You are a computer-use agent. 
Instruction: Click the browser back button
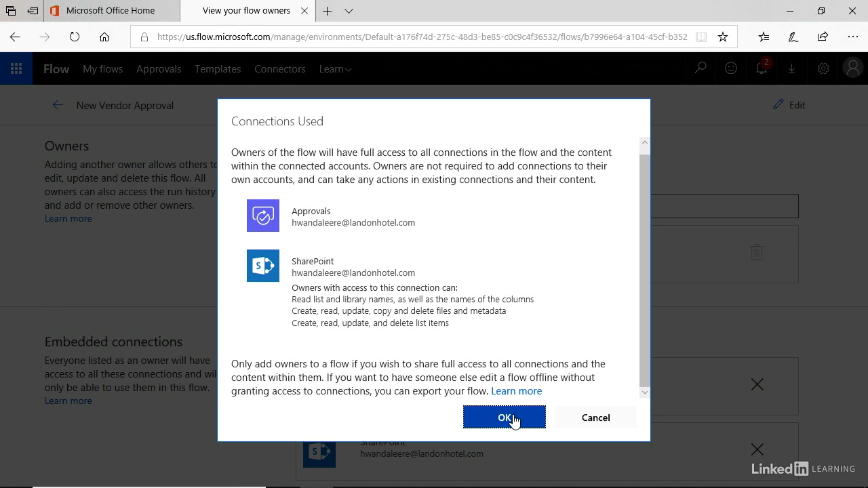click(x=15, y=37)
